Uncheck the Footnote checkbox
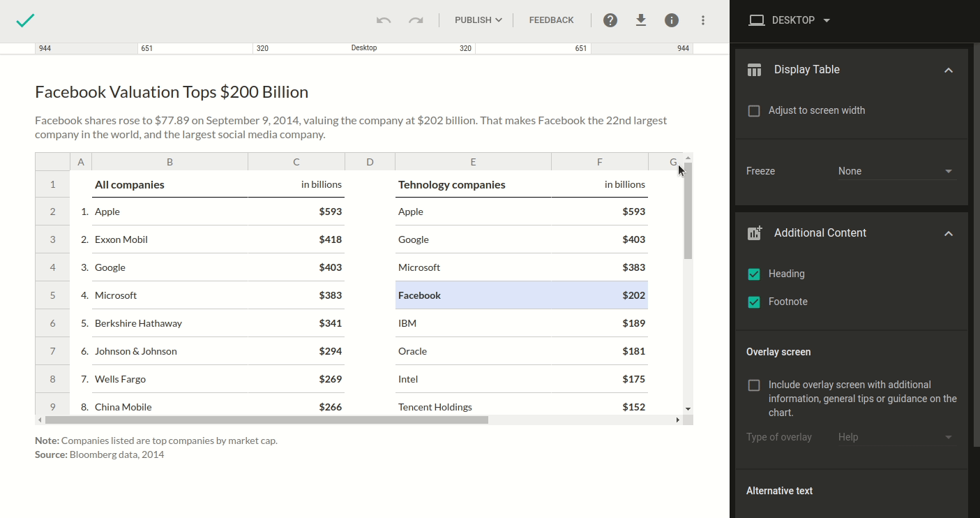Screen dimensions: 980x518 click(754, 302)
